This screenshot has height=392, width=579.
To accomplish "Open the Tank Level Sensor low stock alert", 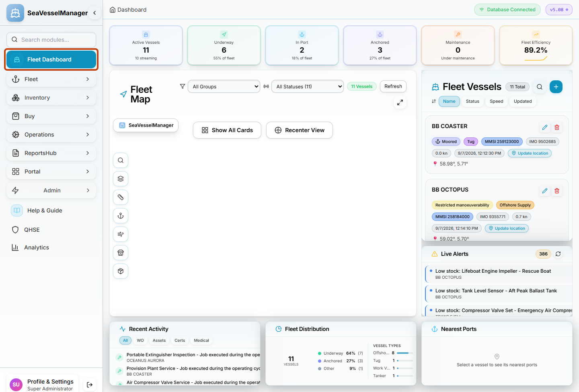I will coord(499,294).
